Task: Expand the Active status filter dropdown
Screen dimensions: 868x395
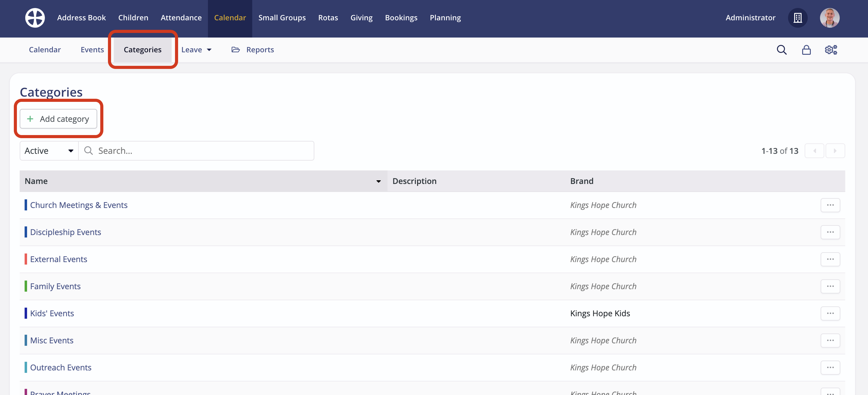Action: point(49,151)
